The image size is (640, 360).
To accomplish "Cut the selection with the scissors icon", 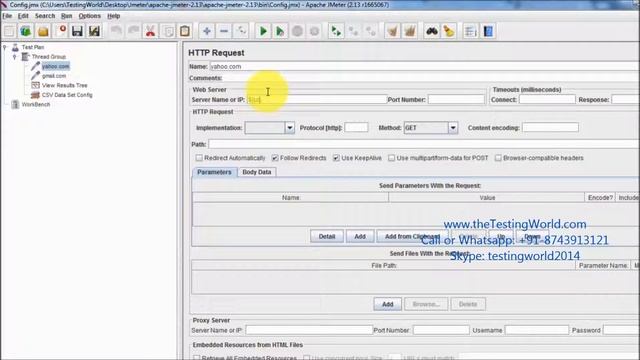I will (x=151, y=31).
